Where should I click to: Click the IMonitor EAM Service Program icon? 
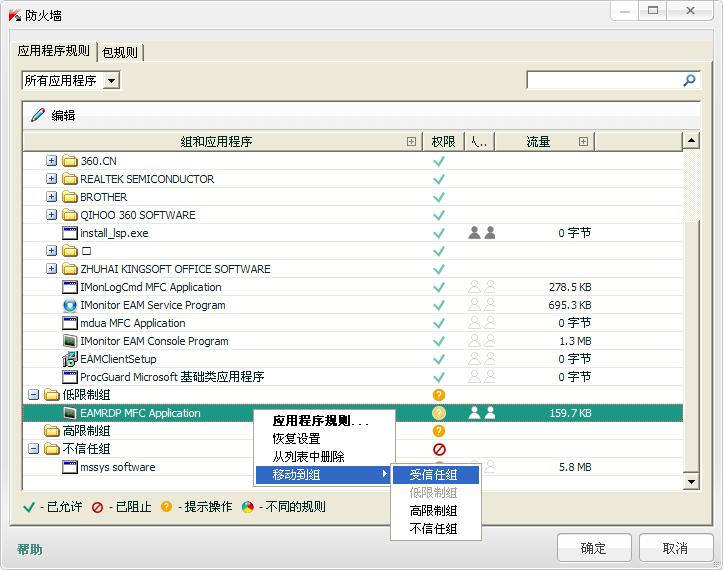coord(70,305)
